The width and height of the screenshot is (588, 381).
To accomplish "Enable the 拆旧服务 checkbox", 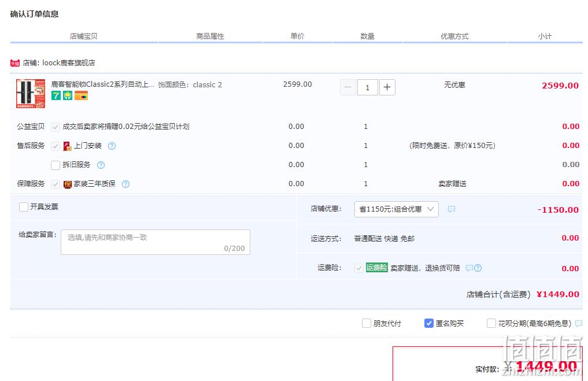I will pos(56,165).
